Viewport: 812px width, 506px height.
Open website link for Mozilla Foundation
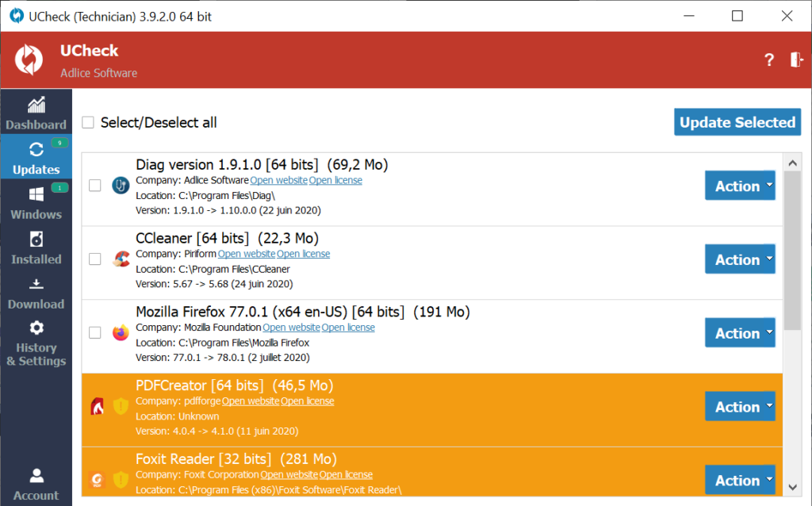pos(291,328)
